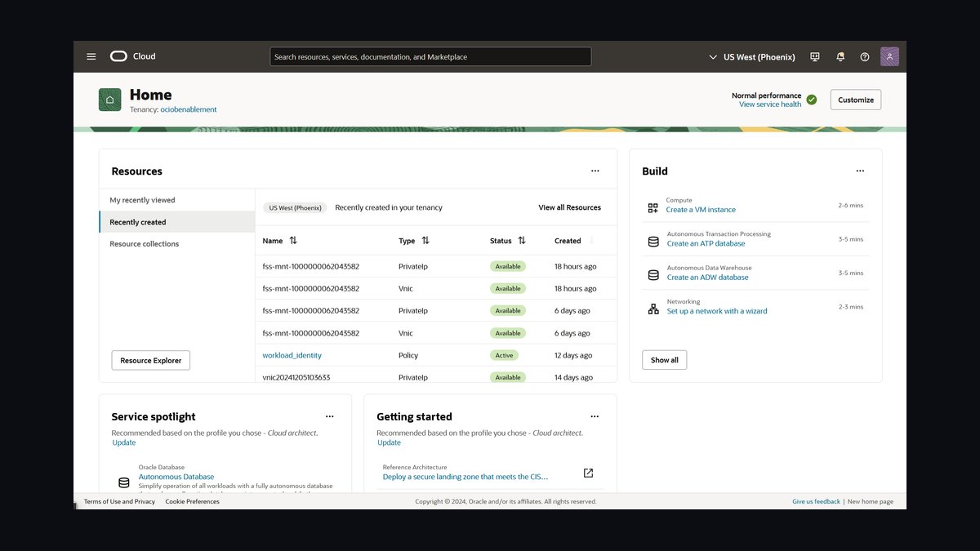980x551 pixels.
Task: Open the hamburger navigation menu
Action: pyautogui.click(x=91, y=56)
